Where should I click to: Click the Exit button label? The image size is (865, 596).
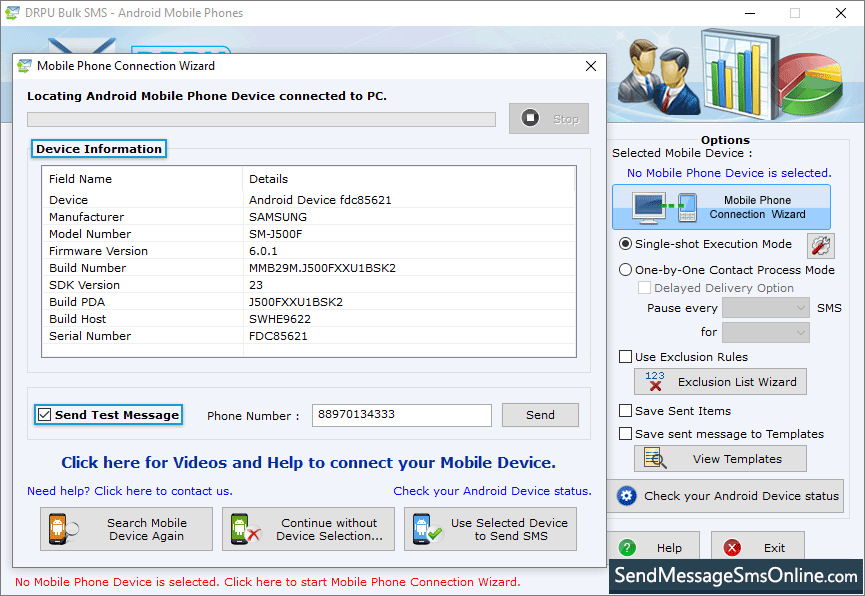pyautogui.click(x=774, y=548)
